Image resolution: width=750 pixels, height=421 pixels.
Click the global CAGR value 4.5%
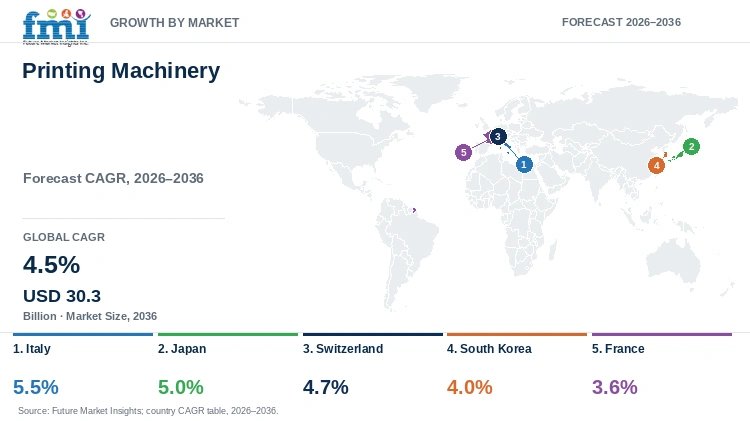coord(52,265)
